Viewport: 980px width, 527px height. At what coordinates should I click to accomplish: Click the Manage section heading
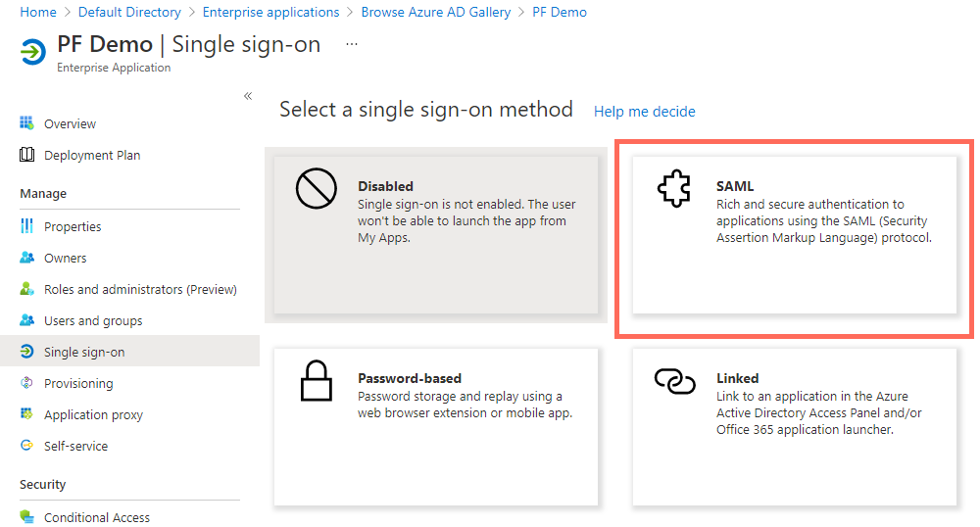(x=43, y=194)
